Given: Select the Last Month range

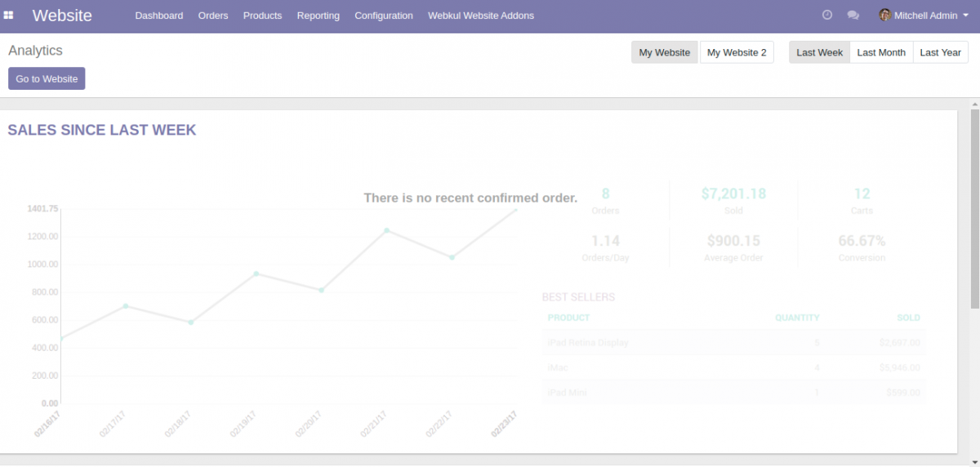Looking at the screenshot, I should [x=881, y=52].
